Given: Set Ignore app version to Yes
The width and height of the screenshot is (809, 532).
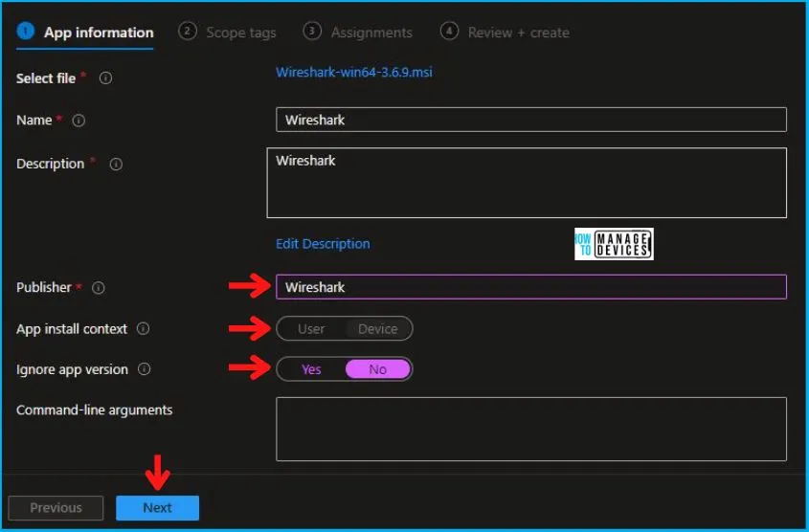Looking at the screenshot, I should pos(311,369).
